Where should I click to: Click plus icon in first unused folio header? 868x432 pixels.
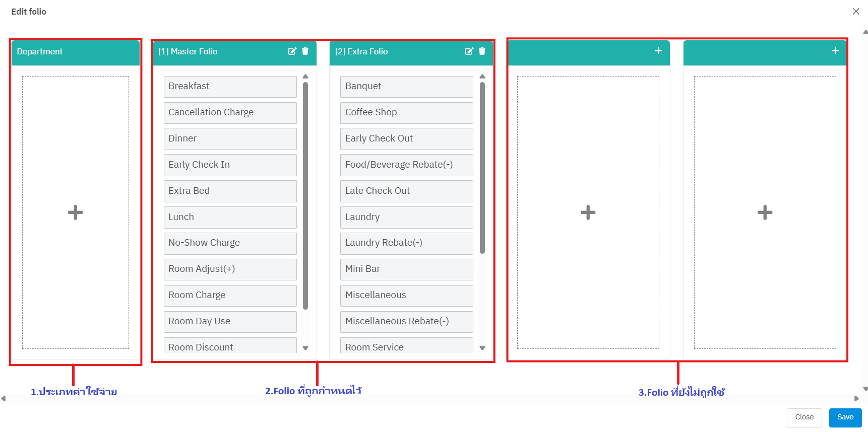[658, 51]
